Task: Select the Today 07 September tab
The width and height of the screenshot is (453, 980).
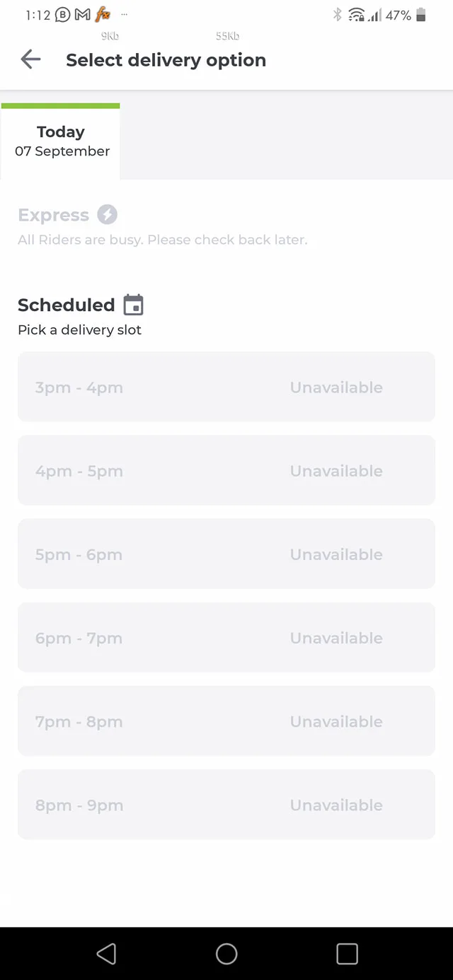Action: point(61,141)
